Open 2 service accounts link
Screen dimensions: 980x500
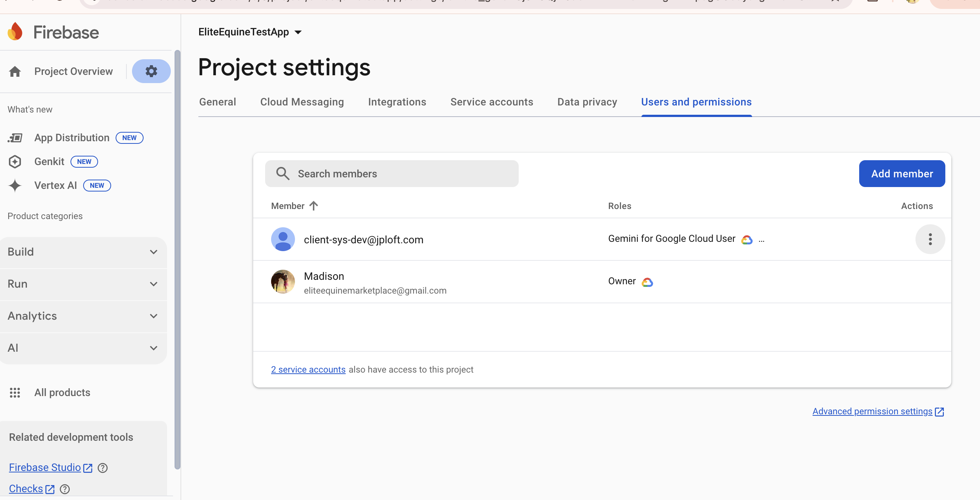(308, 370)
